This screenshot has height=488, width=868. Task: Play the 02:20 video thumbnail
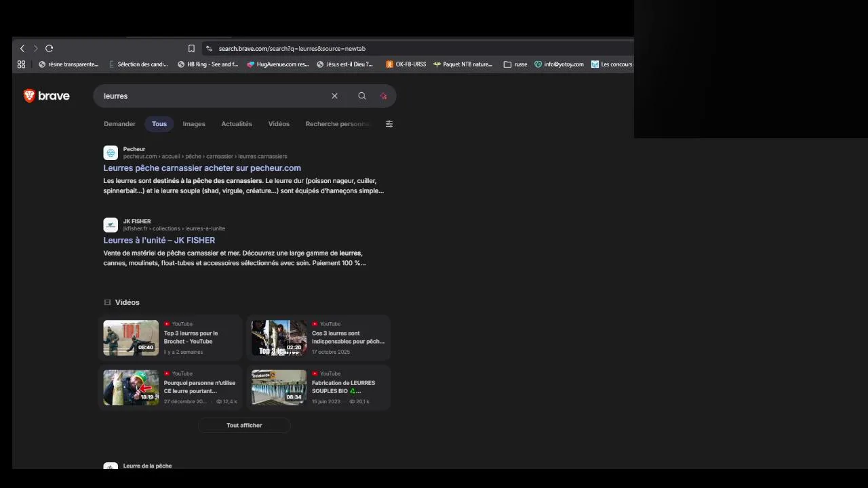pyautogui.click(x=279, y=338)
